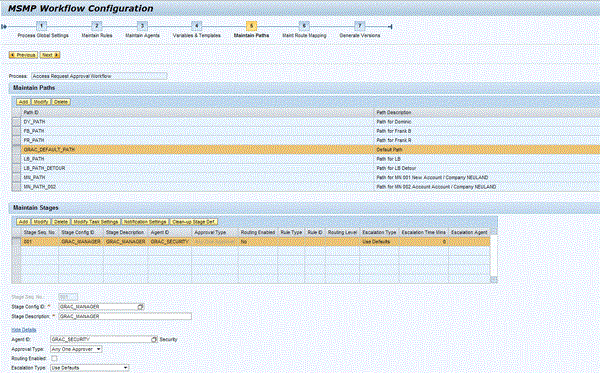
Task: Click the Clean-up Stage Def. button
Action: (194, 222)
